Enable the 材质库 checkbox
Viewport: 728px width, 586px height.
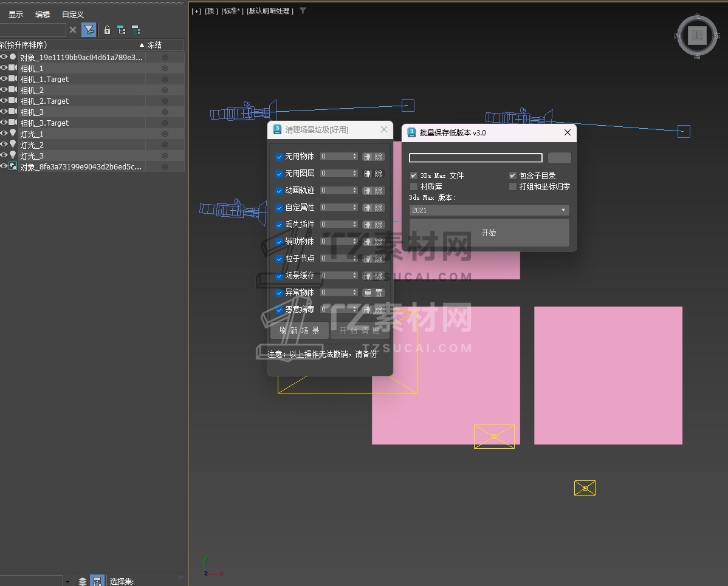pos(414,186)
